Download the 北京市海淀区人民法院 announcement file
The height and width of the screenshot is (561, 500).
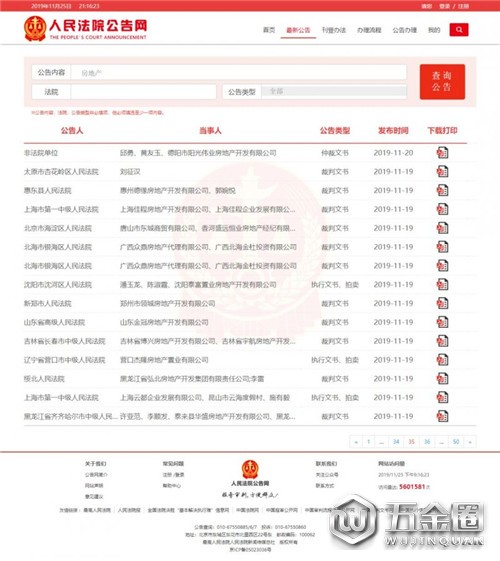tap(442, 228)
